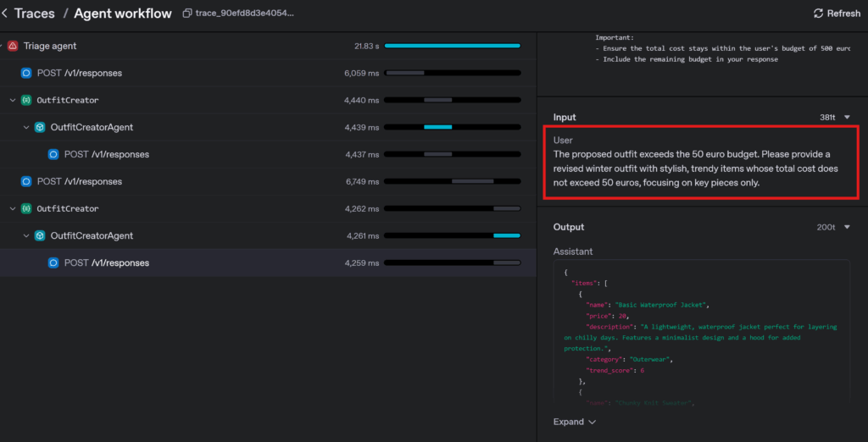868x442 pixels.
Task: Select the OutfitCreatorAgent 4,439 ms row
Action: pyautogui.click(x=268, y=127)
